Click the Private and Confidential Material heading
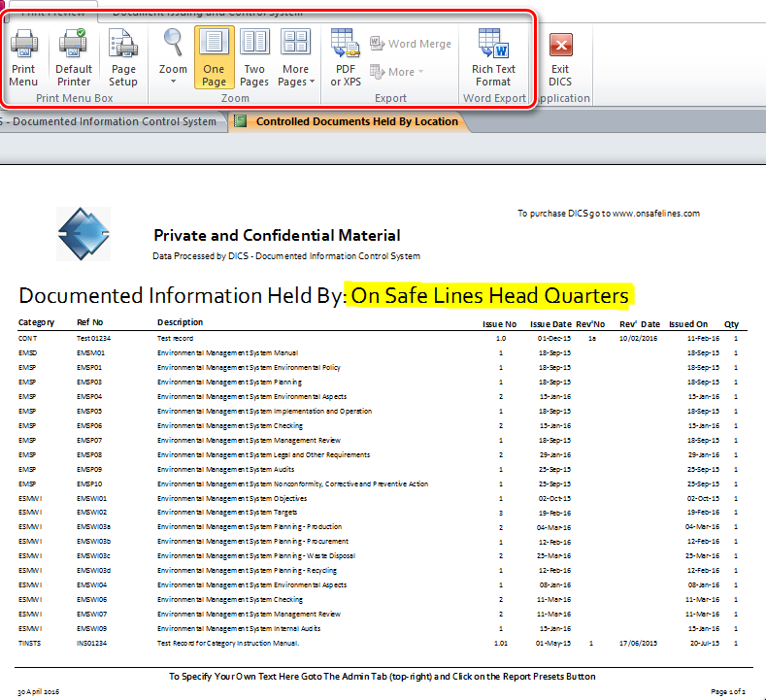 pyautogui.click(x=277, y=236)
